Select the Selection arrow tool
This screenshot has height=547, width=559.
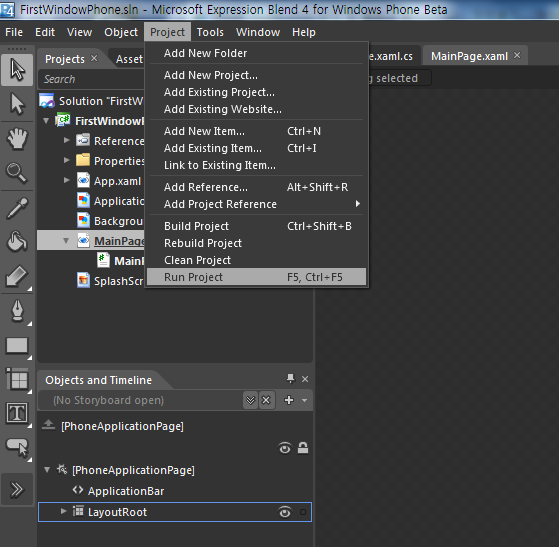point(17,70)
